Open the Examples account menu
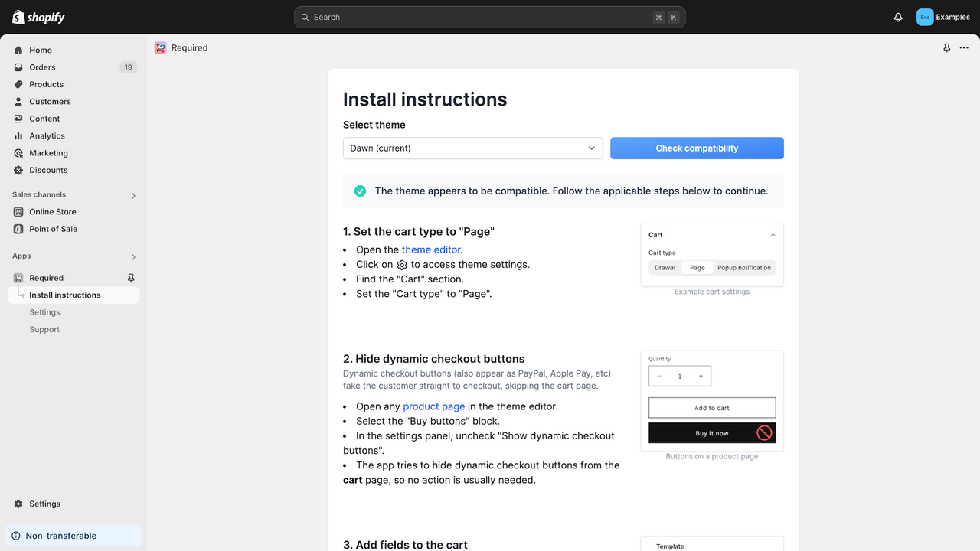This screenshot has width=980, height=551. (943, 17)
